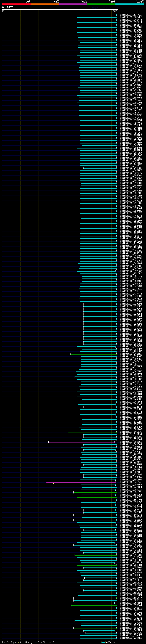Screen dimensions: 146x644
Task: Select hit label UniRef100_A4S779
Action: pos(131,552)
